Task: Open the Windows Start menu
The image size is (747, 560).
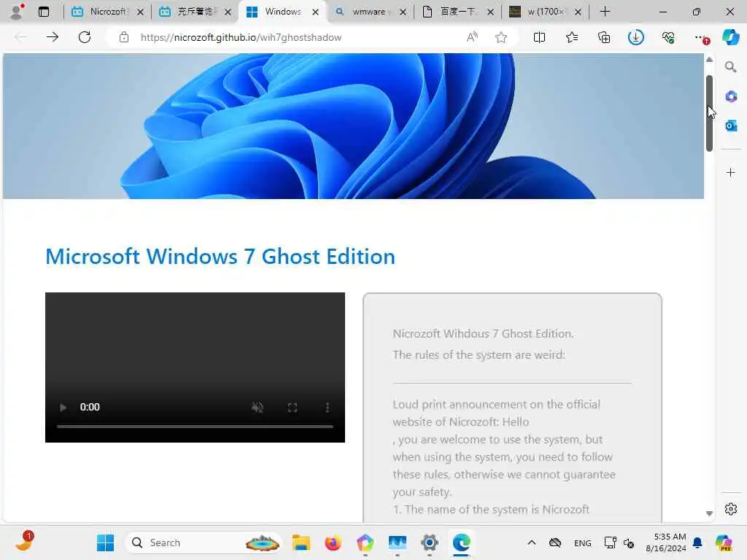Action: (105, 542)
